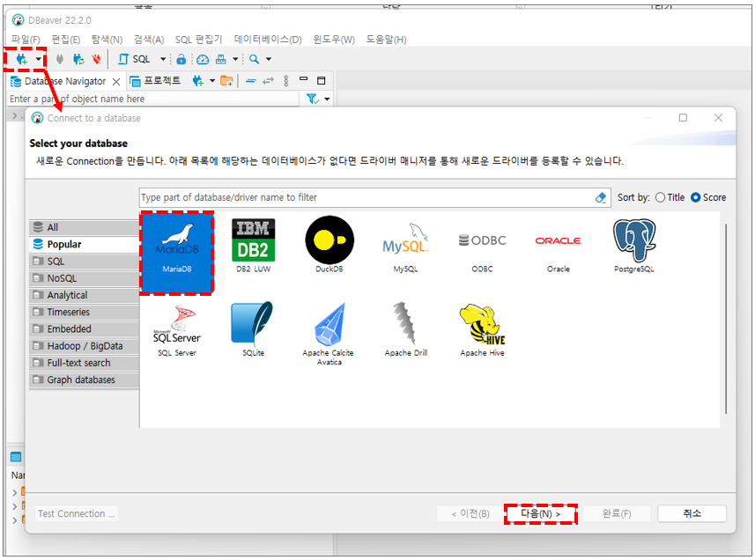Click the magnifier search toolbar icon
The height and width of the screenshot is (560, 755).
[255, 59]
